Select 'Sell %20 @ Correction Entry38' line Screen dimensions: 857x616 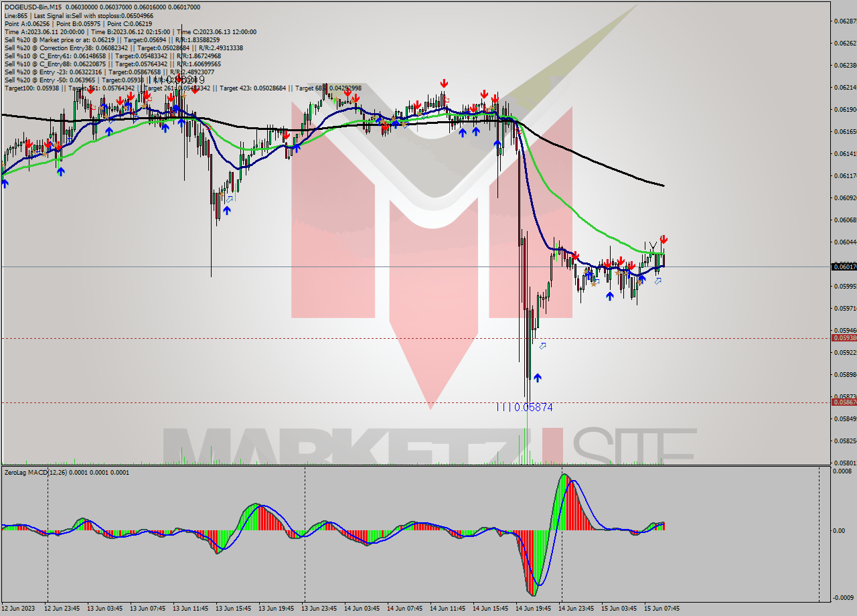[123, 48]
